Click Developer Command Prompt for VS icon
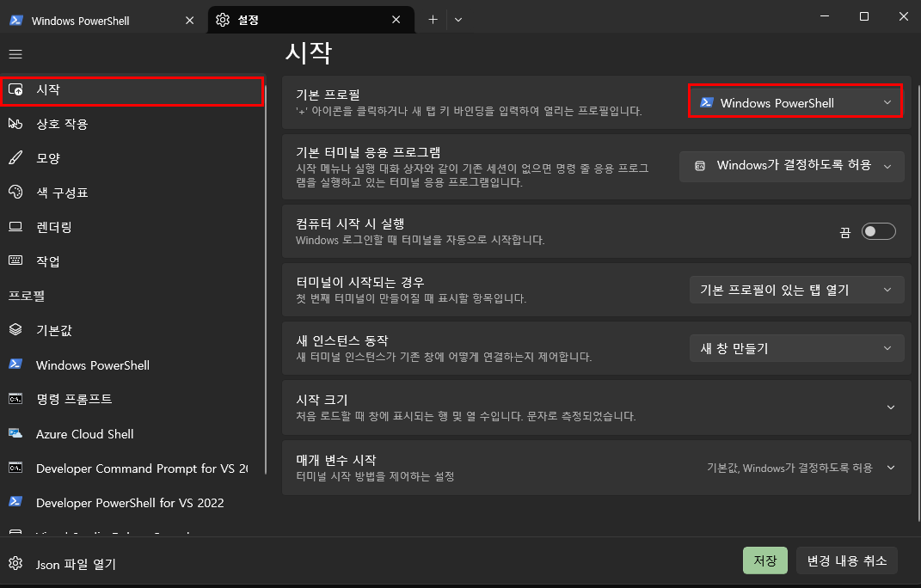 (x=15, y=468)
